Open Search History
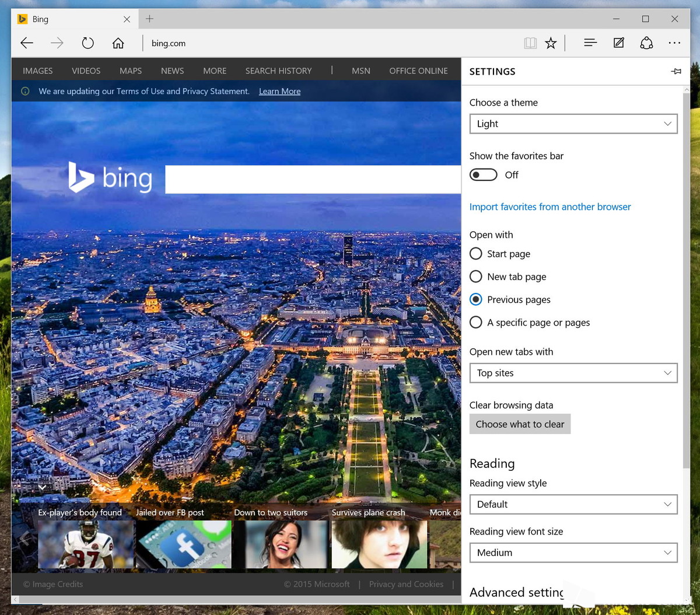The width and height of the screenshot is (700, 615). pyautogui.click(x=279, y=71)
